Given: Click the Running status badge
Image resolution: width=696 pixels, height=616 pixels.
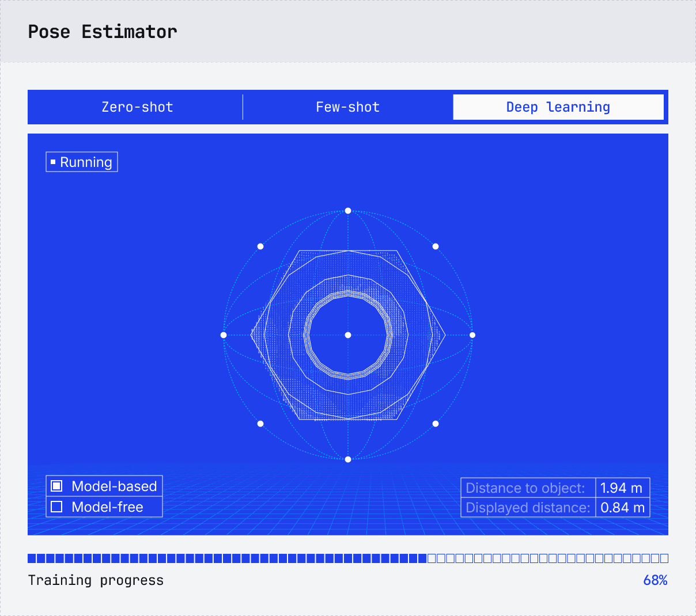Looking at the screenshot, I should click(x=82, y=162).
